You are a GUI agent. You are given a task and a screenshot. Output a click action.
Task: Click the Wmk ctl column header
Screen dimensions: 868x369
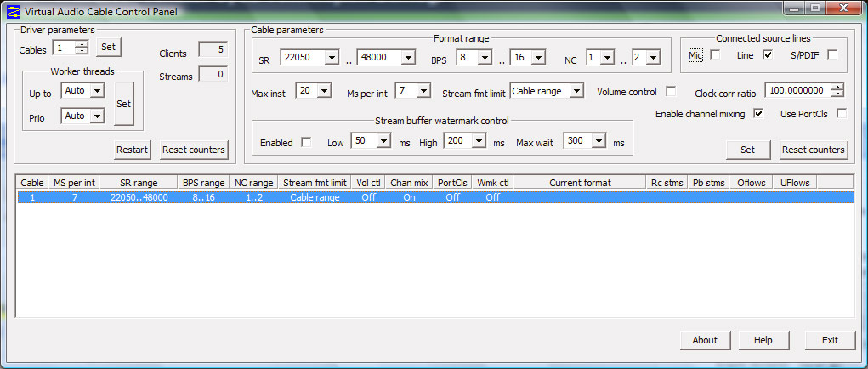coord(493,183)
